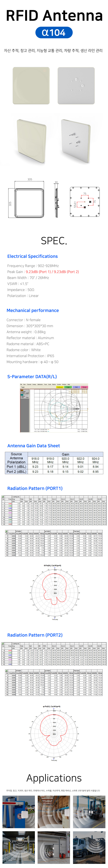Click the "SPEC." heading

pyautogui.click(x=54, y=241)
